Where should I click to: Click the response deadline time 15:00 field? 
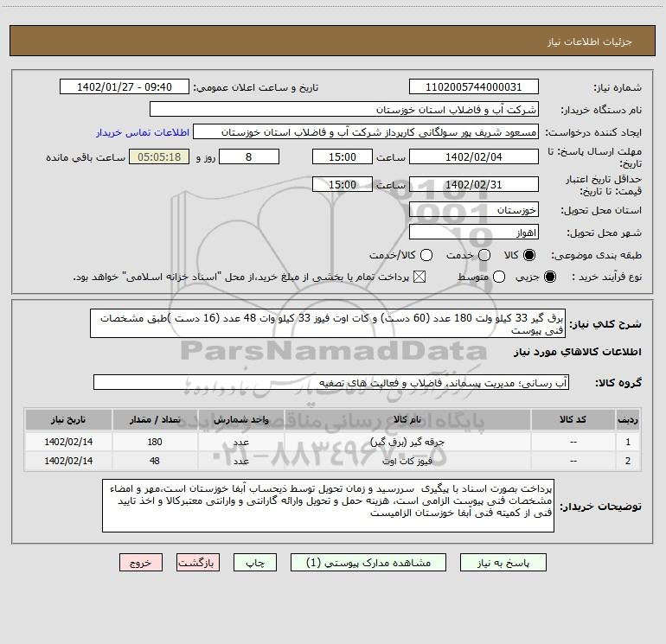pyautogui.click(x=343, y=156)
